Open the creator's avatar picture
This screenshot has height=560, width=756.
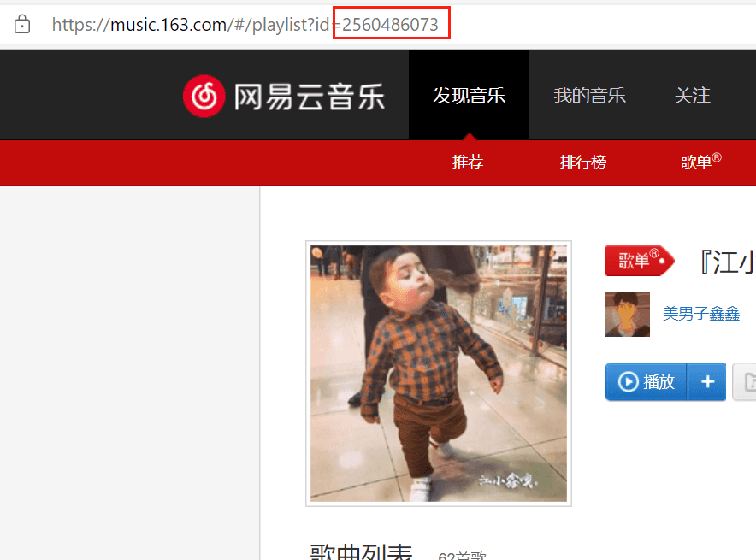click(627, 314)
